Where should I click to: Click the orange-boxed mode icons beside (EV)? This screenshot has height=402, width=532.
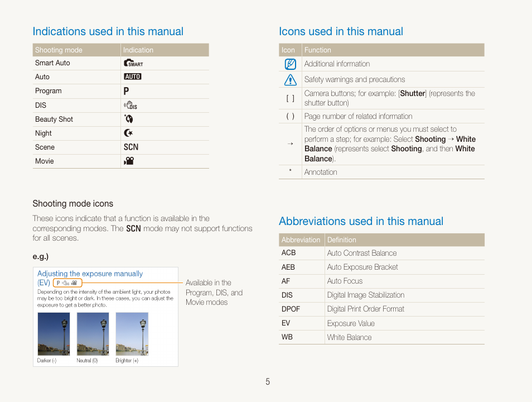pos(67,283)
